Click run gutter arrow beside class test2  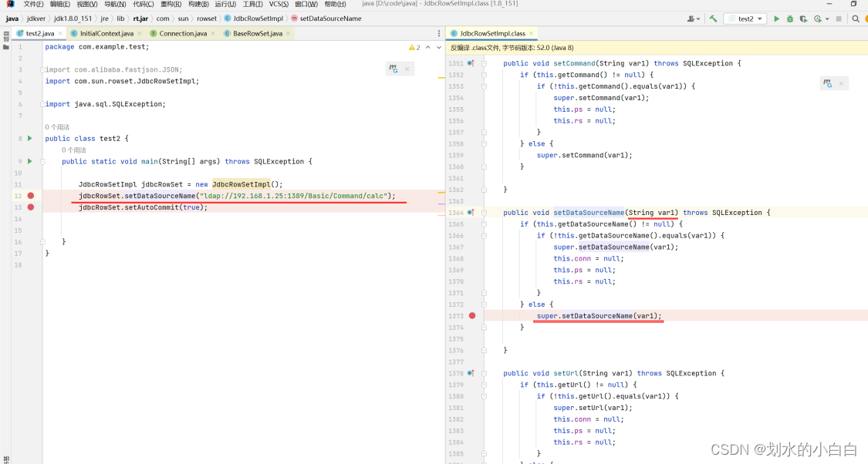point(30,138)
